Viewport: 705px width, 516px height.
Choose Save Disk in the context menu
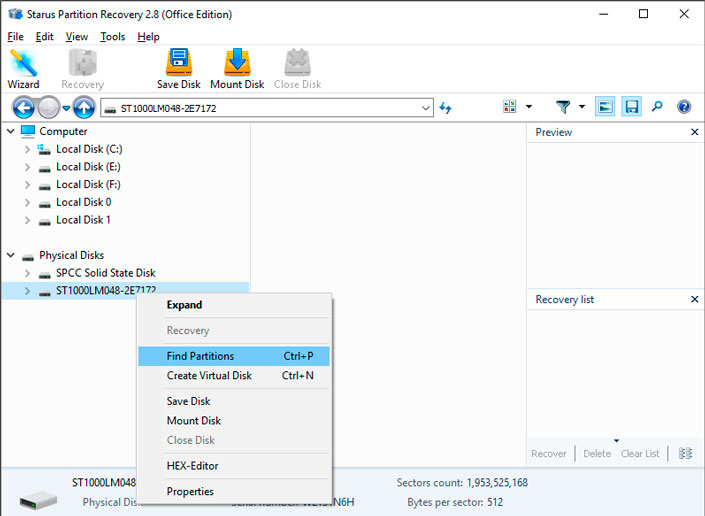234,401
